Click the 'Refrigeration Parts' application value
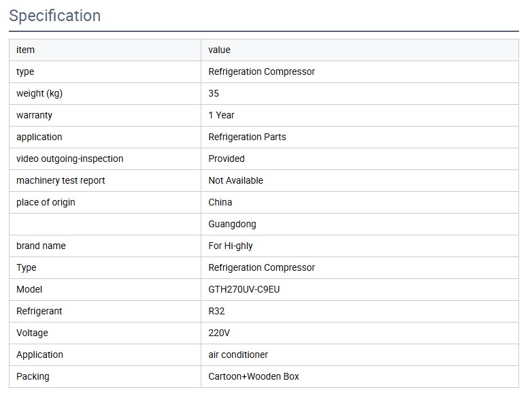Viewport: 532px width, 396px height. [x=247, y=137]
